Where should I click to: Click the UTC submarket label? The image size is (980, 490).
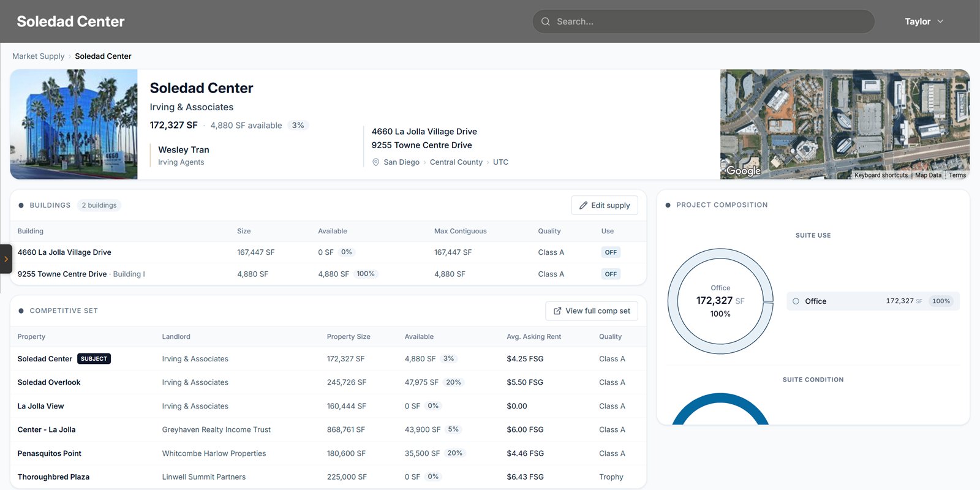[500, 162]
